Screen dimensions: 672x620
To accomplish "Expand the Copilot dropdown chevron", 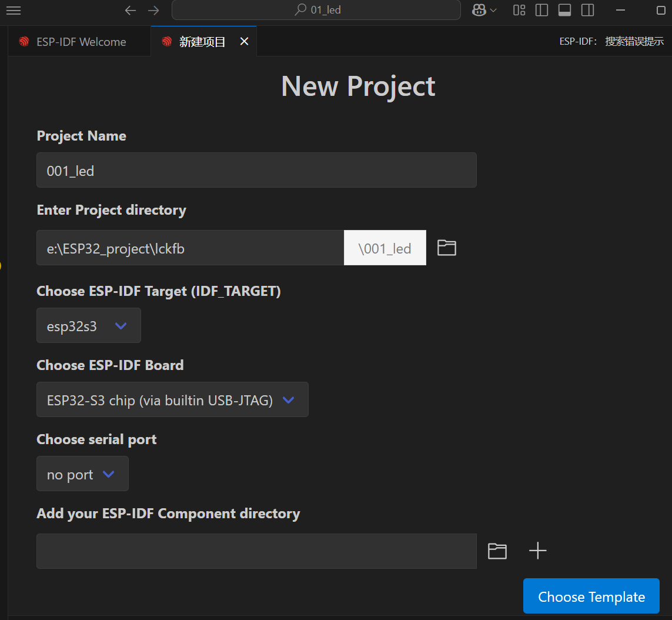I will 493,10.
